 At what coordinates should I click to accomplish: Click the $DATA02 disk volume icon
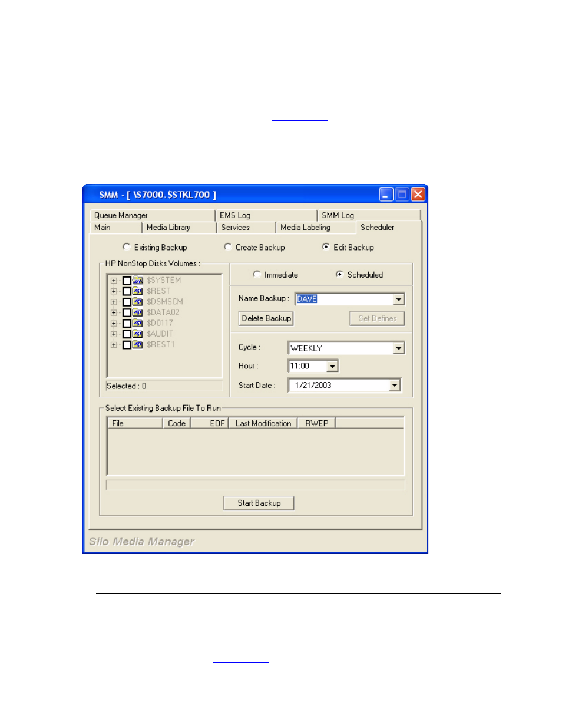(x=138, y=312)
